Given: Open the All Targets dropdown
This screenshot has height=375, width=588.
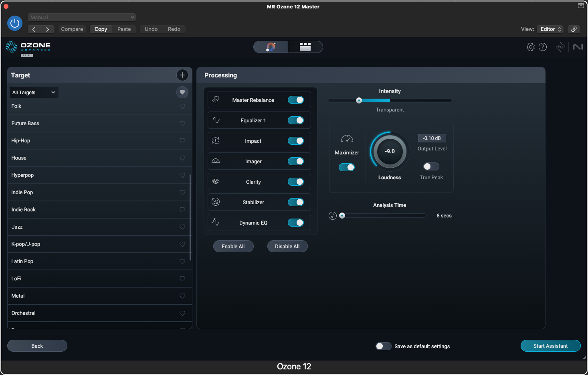Looking at the screenshot, I should tap(34, 92).
